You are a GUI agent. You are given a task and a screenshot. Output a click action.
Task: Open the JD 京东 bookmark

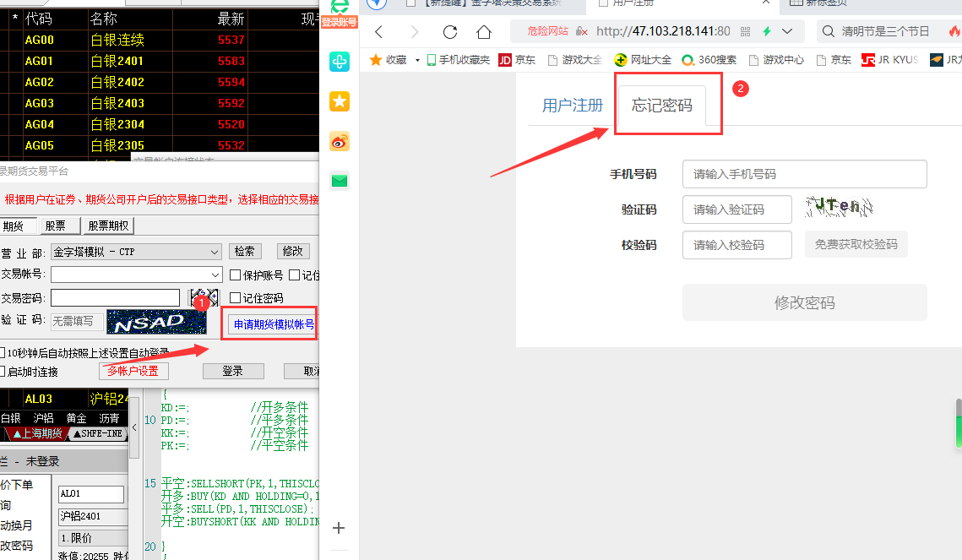(517, 59)
